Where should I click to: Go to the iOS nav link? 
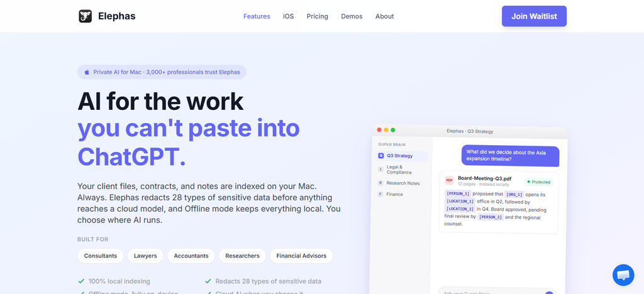[x=288, y=16]
